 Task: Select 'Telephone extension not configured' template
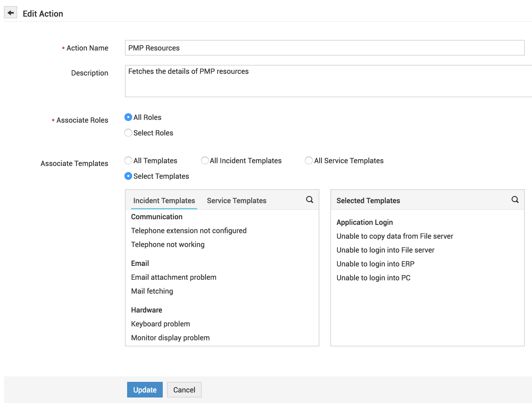pos(189,231)
